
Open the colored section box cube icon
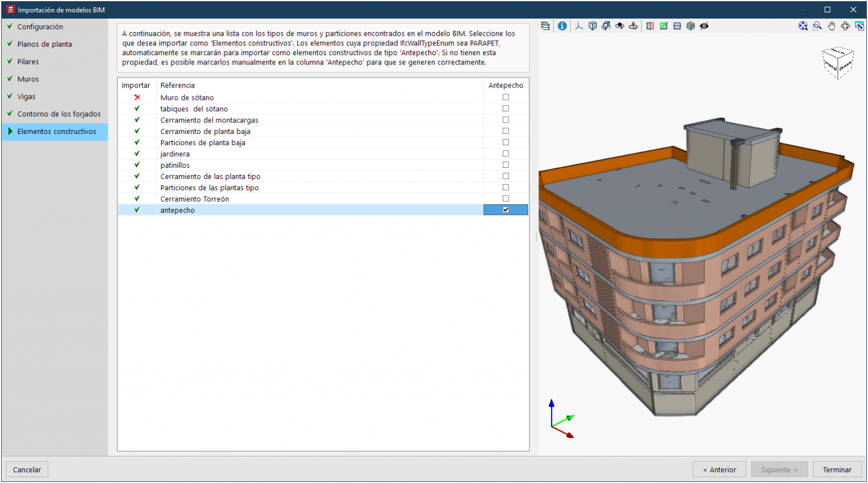tap(691, 26)
